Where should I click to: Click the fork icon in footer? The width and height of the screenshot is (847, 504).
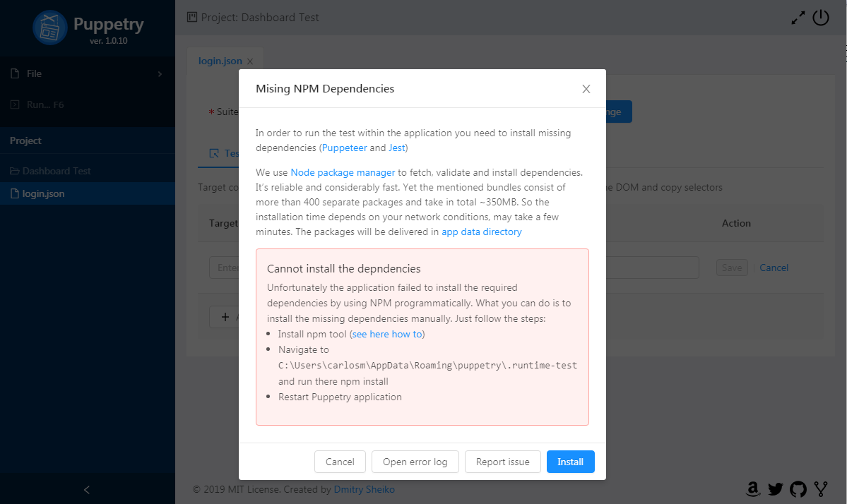pyautogui.click(x=821, y=489)
